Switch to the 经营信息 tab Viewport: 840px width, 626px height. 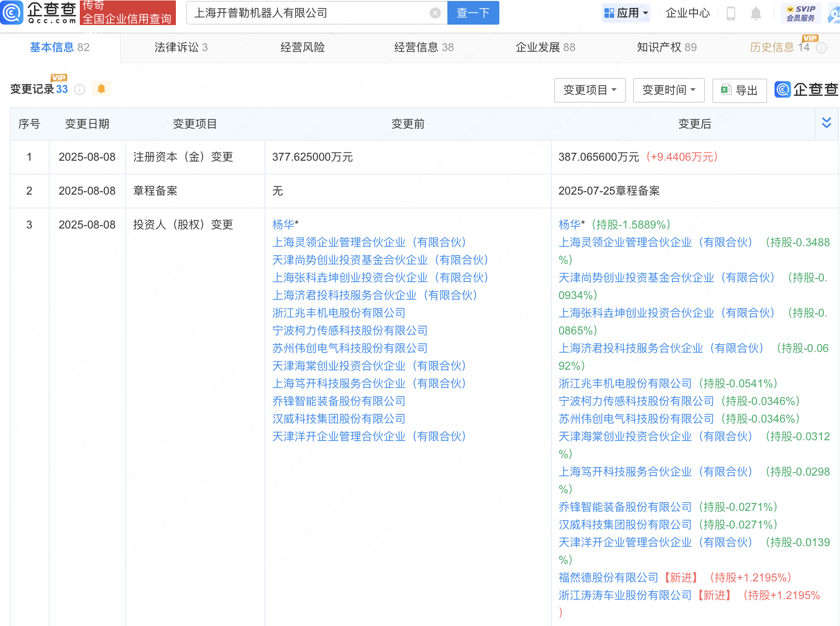(424, 47)
